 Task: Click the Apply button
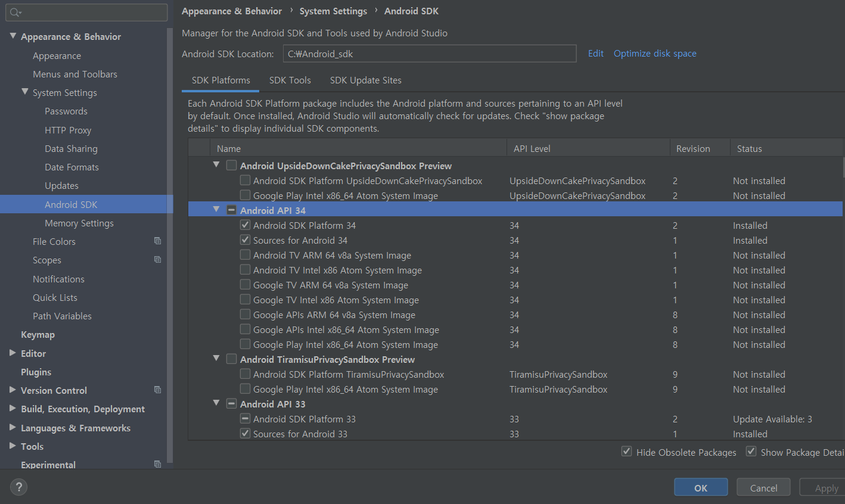point(822,487)
